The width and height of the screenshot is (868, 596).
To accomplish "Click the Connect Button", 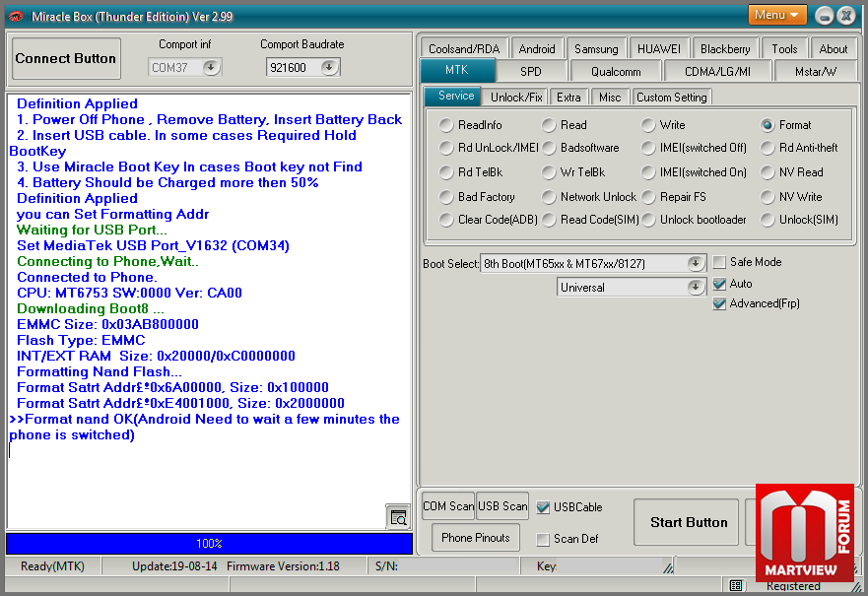I will pyautogui.click(x=66, y=59).
